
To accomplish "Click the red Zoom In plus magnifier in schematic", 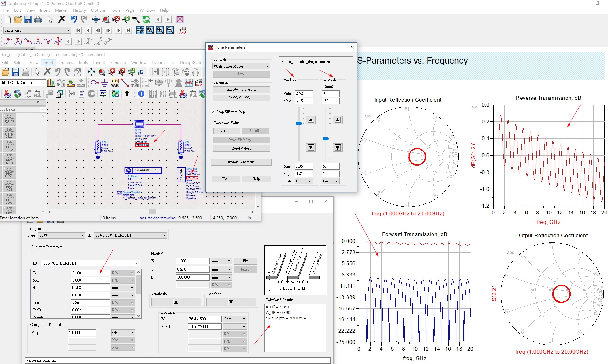I will [x=112, y=72].
